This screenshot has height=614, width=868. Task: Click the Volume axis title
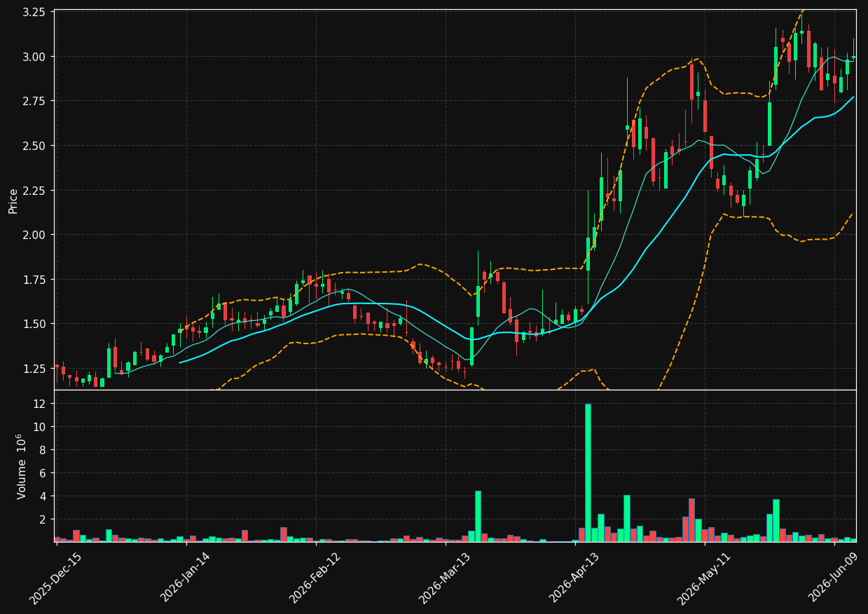[x=22, y=466]
